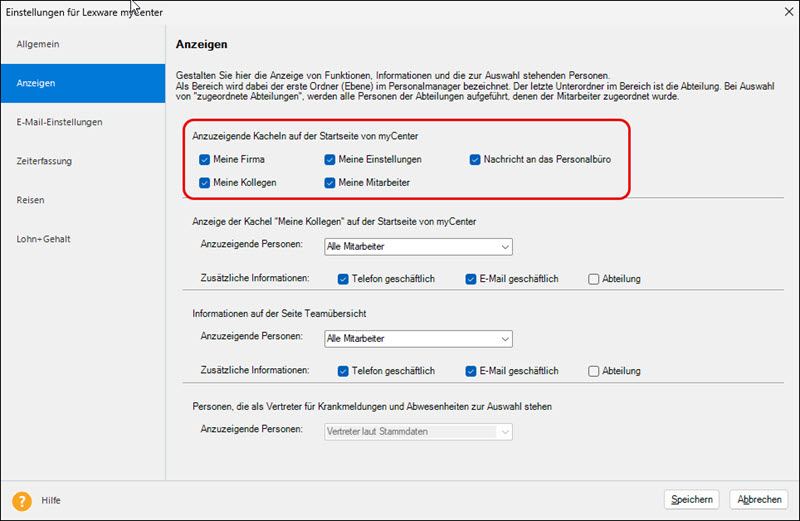This screenshot has height=521, width=800.
Task: Select Lohn+Gehalt in the sidebar
Action: (43, 239)
